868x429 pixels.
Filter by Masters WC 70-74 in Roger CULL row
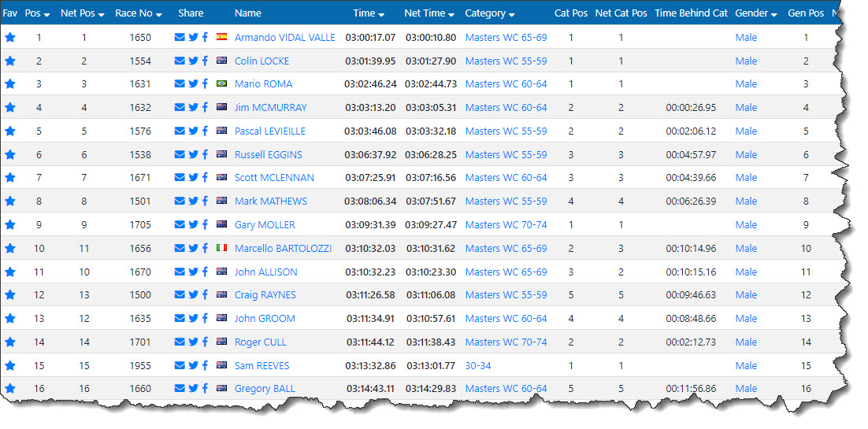(x=506, y=342)
